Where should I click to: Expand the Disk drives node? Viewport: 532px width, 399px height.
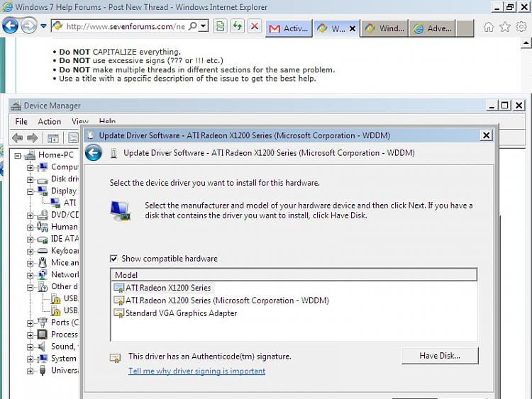point(31,180)
